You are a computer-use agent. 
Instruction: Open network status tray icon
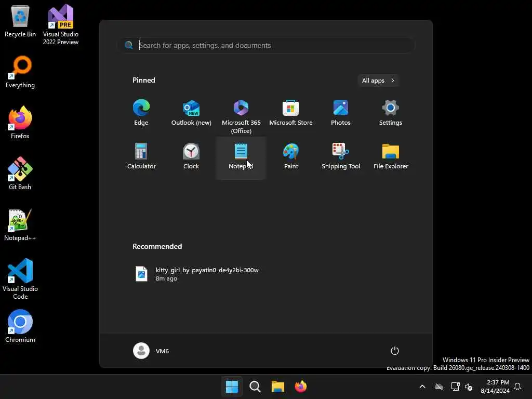[x=455, y=387]
